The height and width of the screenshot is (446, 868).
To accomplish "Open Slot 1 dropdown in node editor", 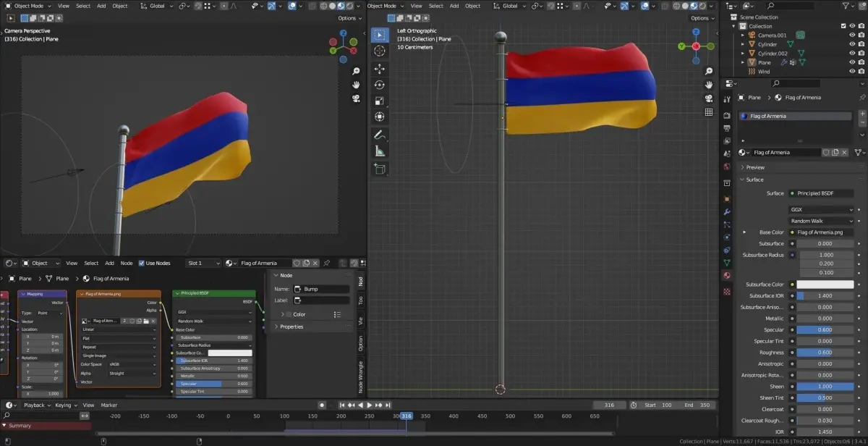I will pos(203,263).
